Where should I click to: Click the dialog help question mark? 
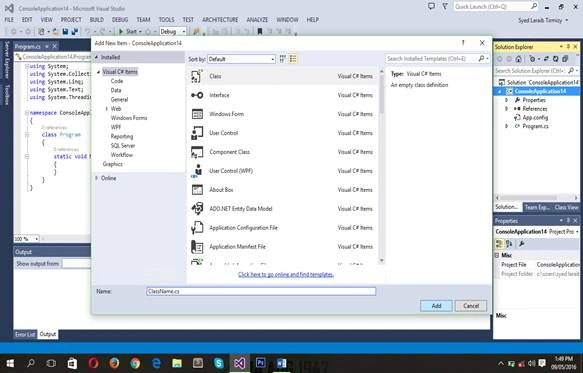click(x=463, y=43)
